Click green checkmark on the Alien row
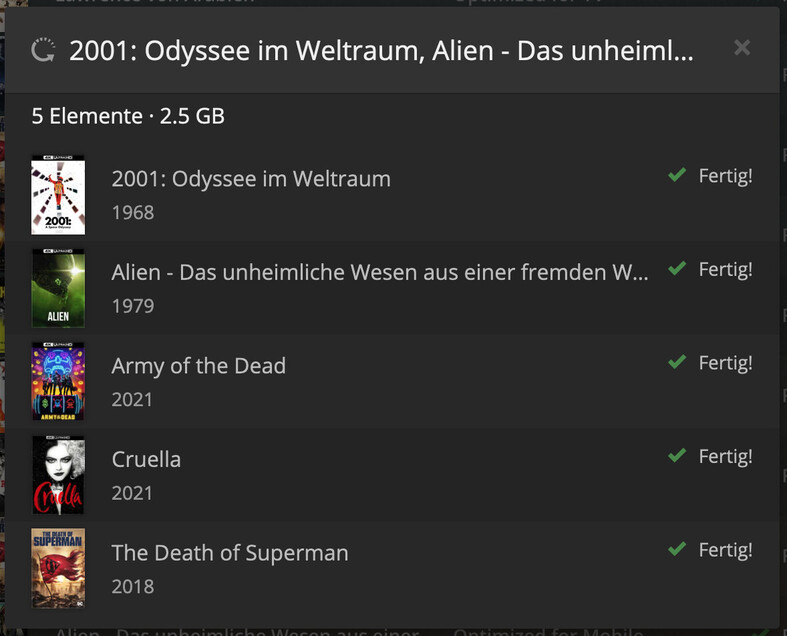 point(677,269)
